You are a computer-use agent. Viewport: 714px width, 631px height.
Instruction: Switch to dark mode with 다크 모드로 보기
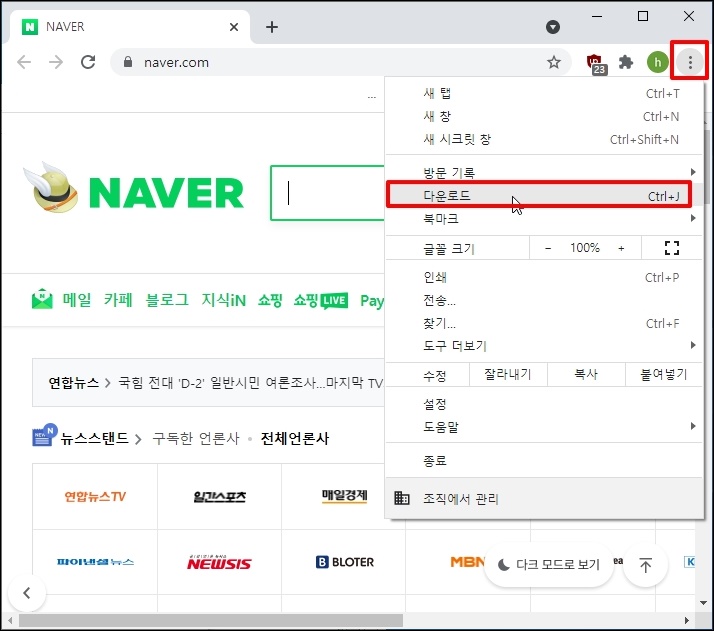(549, 565)
